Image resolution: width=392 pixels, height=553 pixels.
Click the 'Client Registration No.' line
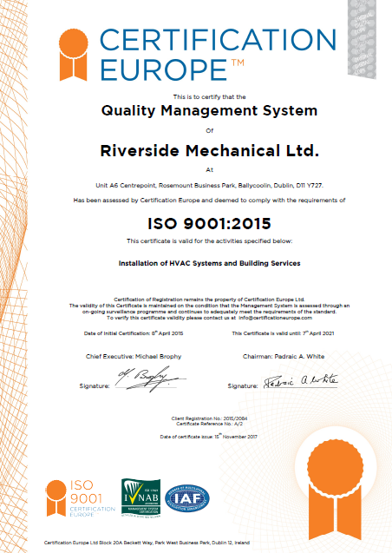pos(210,418)
